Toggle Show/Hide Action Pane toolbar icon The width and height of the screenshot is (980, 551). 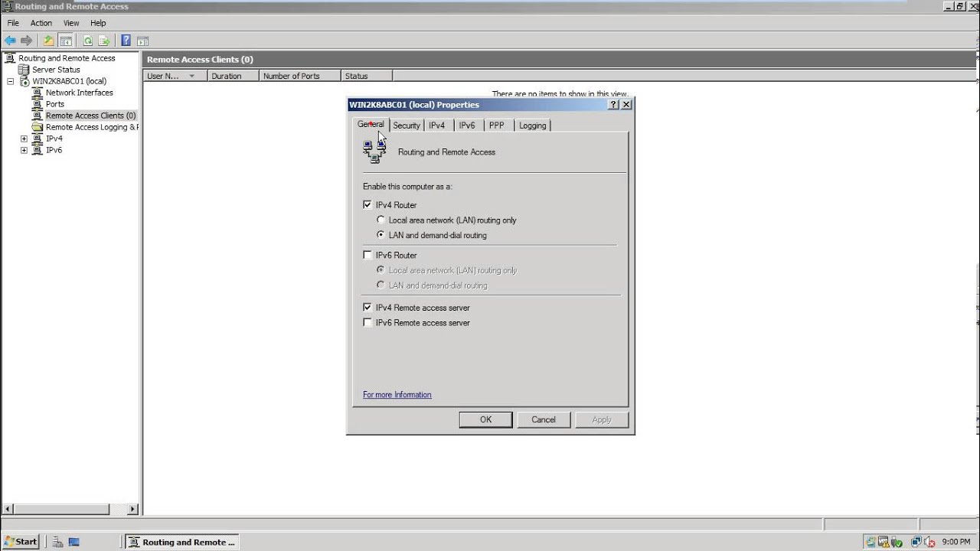(x=142, y=41)
